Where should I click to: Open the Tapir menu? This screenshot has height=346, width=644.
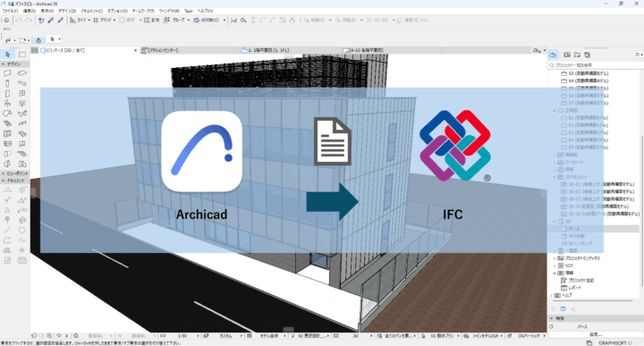[x=189, y=11]
